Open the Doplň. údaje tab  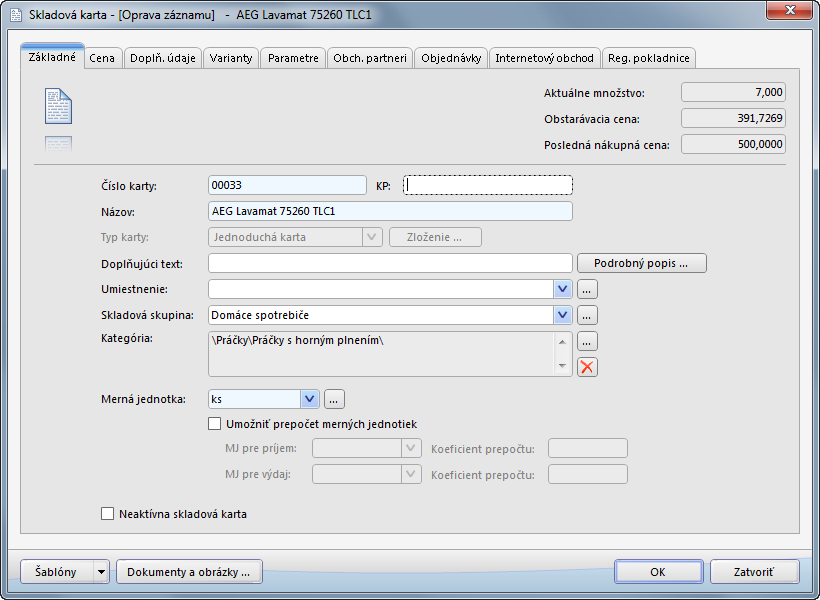[x=163, y=58]
